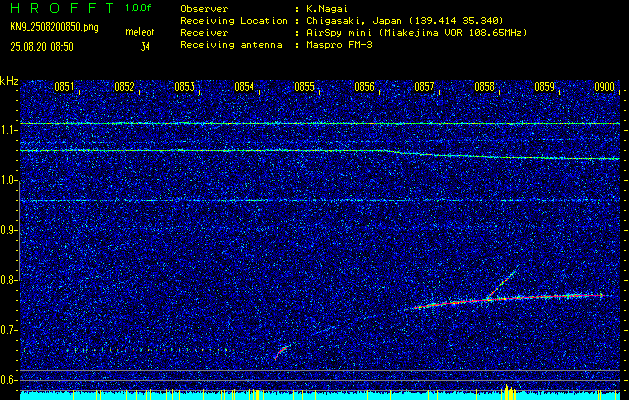Click the 0854 time marker
The image size is (629, 400).
tap(244, 87)
